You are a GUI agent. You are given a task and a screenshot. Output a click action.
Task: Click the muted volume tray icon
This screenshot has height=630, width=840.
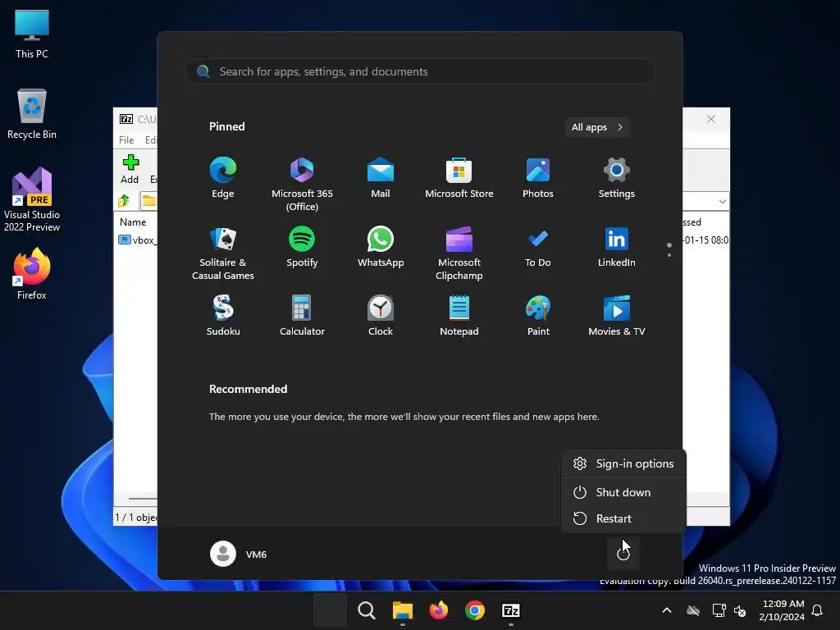pos(741,610)
